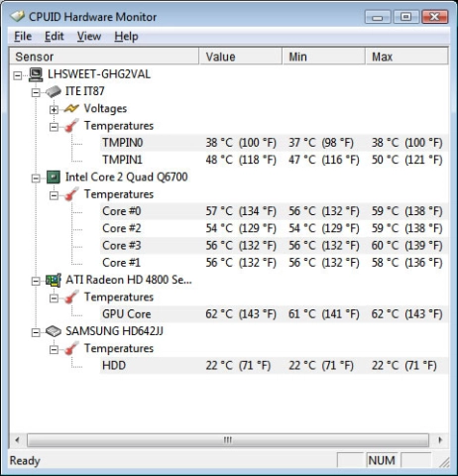Click Core #0 value 57 °C (134 °F)
Image resolution: width=458 pixels, height=476 pixels.
click(x=241, y=211)
